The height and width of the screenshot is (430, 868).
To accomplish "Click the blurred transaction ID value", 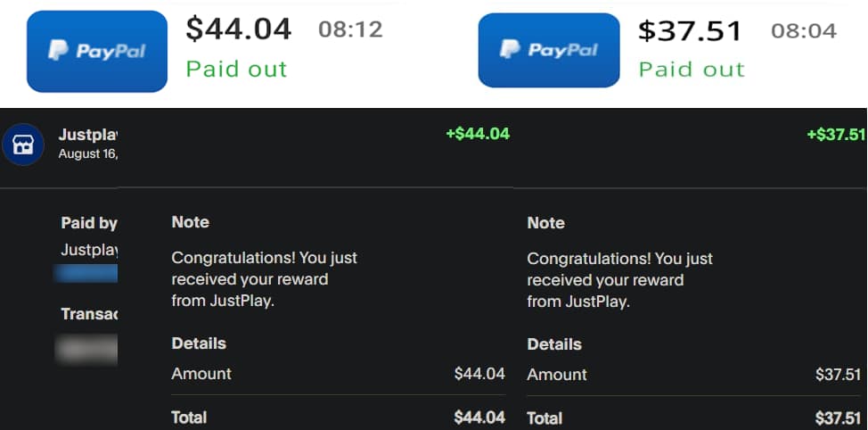I will pos(87,348).
